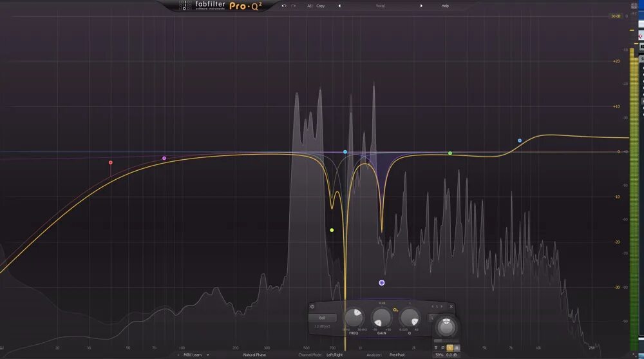Screen dimensions: 644x359
Task: Click the output level knob
Action: [x=446, y=327]
